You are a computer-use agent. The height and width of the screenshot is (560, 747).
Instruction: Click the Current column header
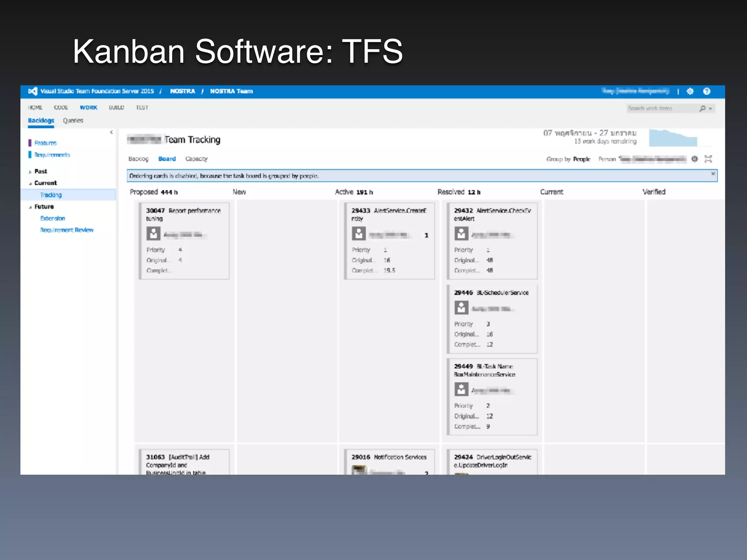pyautogui.click(x=551, y=192)
